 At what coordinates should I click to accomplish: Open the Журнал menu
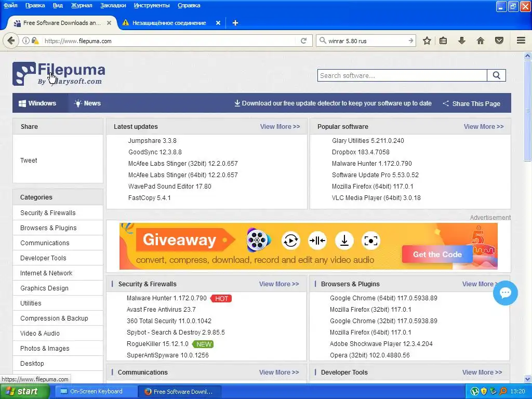(x=82, y=5)
